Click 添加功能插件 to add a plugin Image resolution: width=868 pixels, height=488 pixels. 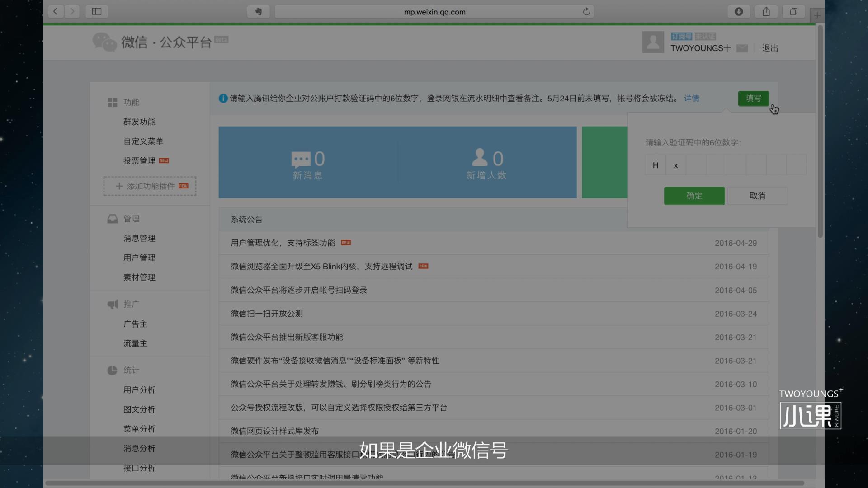(x=149, y=186)
